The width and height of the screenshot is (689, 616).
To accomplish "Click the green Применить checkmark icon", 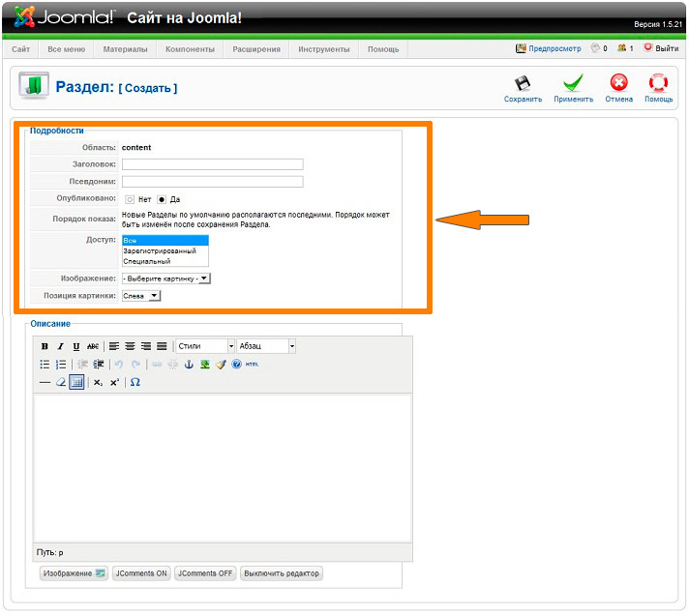I will (573, 83).
